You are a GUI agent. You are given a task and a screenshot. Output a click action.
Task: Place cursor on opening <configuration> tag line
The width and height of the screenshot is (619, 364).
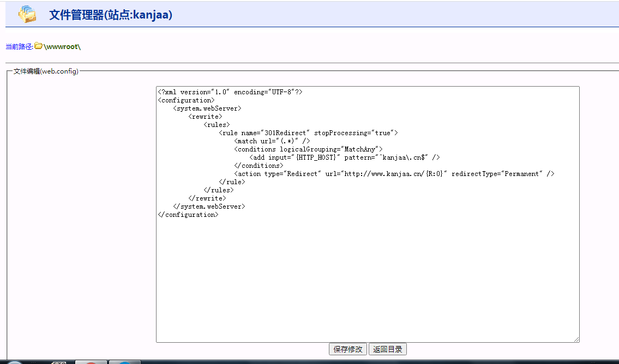(186, 100)
